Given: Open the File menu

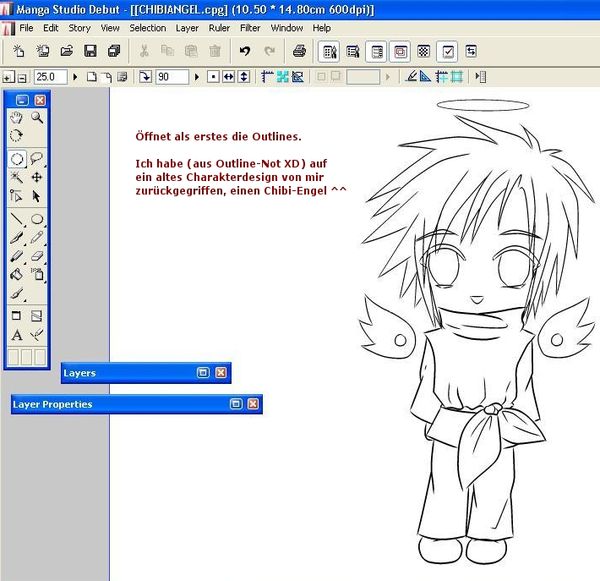Looking at the screenshot, I should pyautogui.click(x=26, y=28).
